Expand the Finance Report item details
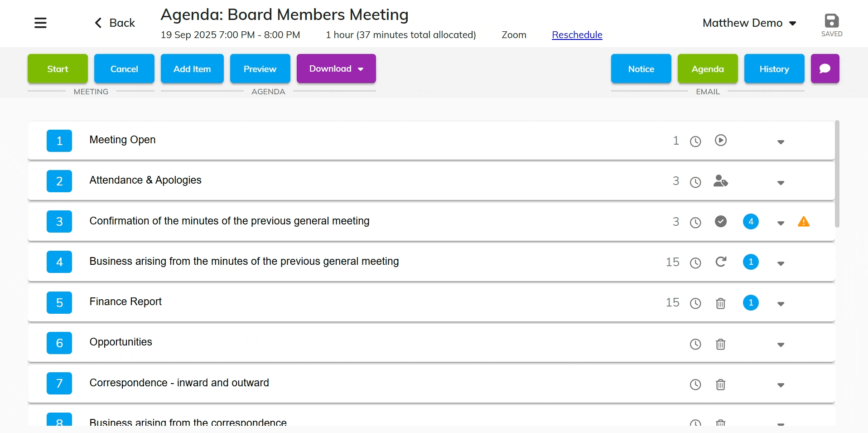The height and width of the screenshot is (433, 868). 780,304
